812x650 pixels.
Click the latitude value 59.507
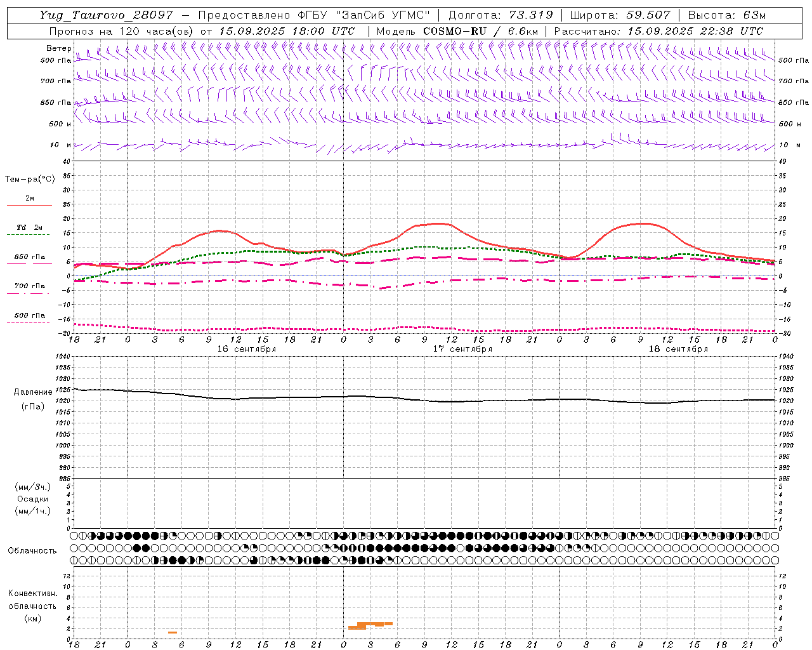(x=648, y=15)
